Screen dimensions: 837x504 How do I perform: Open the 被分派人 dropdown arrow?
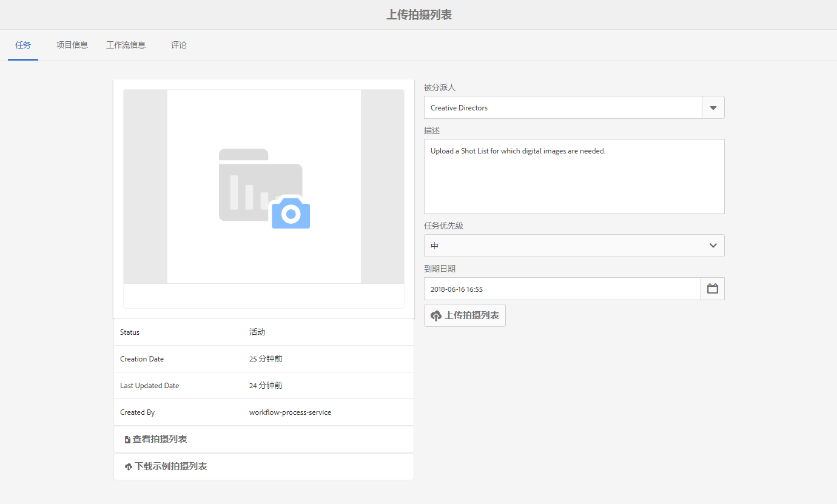pyautogui.click(x=713, y=107)
